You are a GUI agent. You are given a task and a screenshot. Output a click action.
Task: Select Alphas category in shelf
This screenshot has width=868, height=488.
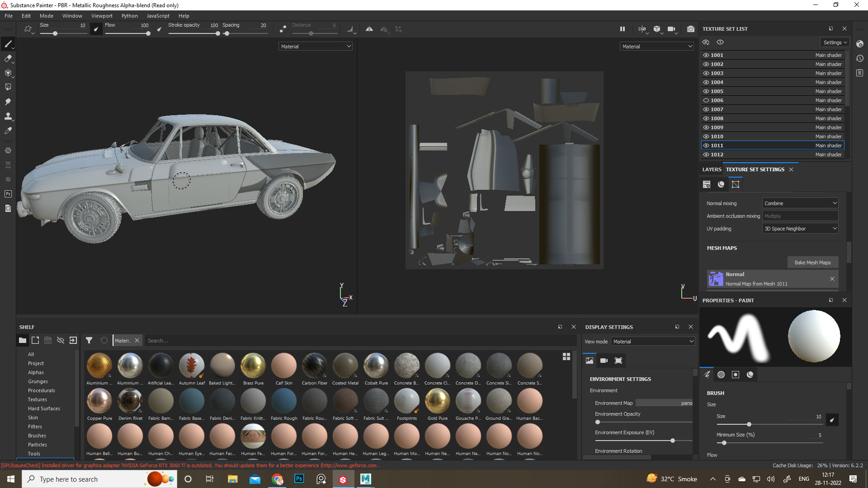pos(36,372)
